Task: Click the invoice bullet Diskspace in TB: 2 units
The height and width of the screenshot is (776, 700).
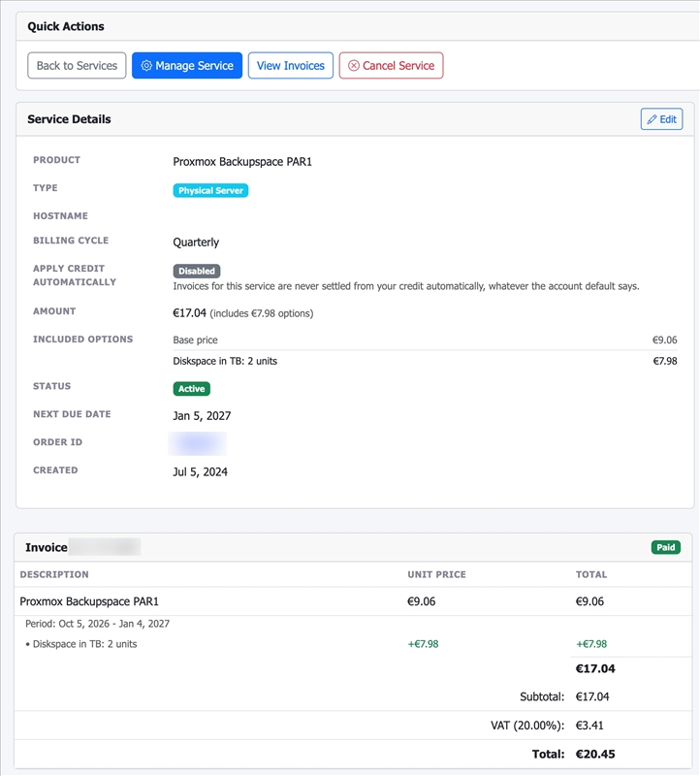Action: 84,644
